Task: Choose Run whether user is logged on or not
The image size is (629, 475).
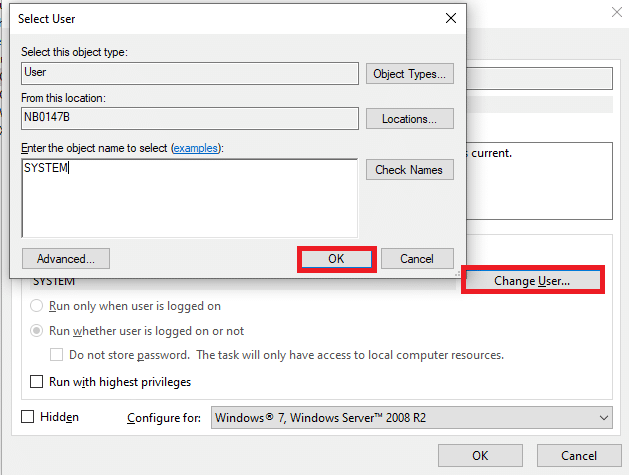Action: click(37, 331)
